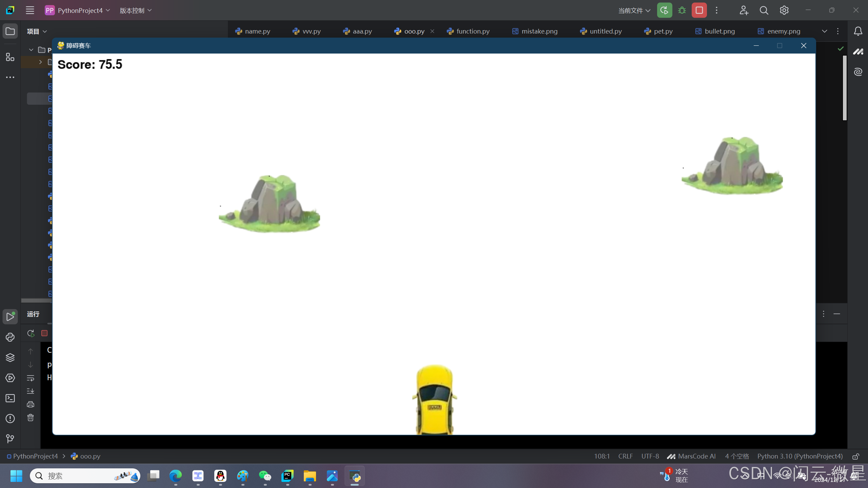Viewport: 868px width, 488px height.
Task: Stop the running program with the red square
Action: pyautogui.click(x=699, y=11)
